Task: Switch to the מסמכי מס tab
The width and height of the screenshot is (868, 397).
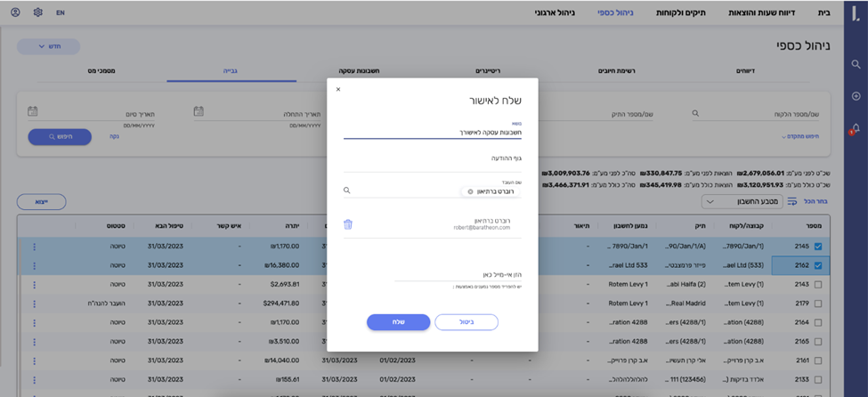Action: click(105, 69)
